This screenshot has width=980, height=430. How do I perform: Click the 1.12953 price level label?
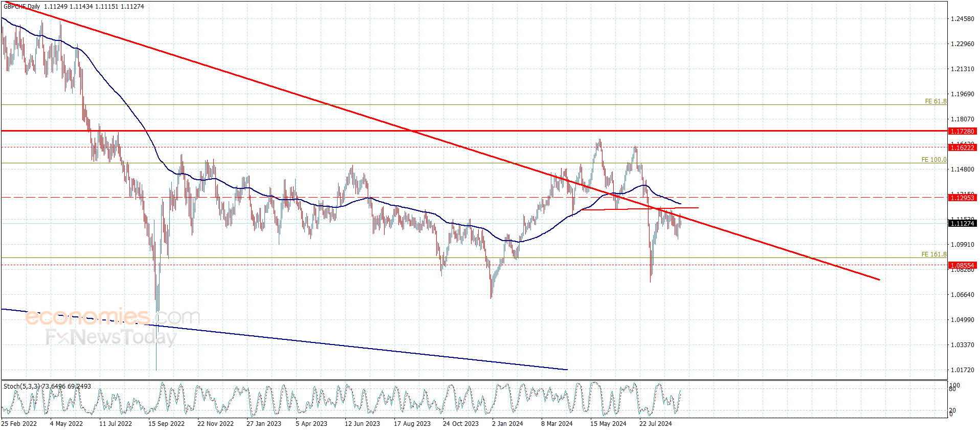pos(962,198)
